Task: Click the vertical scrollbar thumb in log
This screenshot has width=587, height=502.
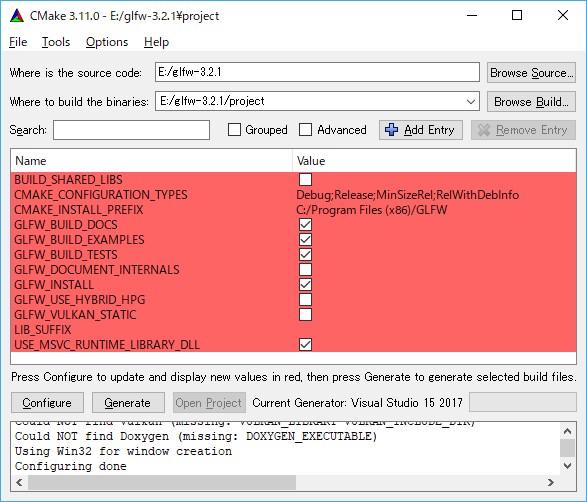Action: (568, 448)
